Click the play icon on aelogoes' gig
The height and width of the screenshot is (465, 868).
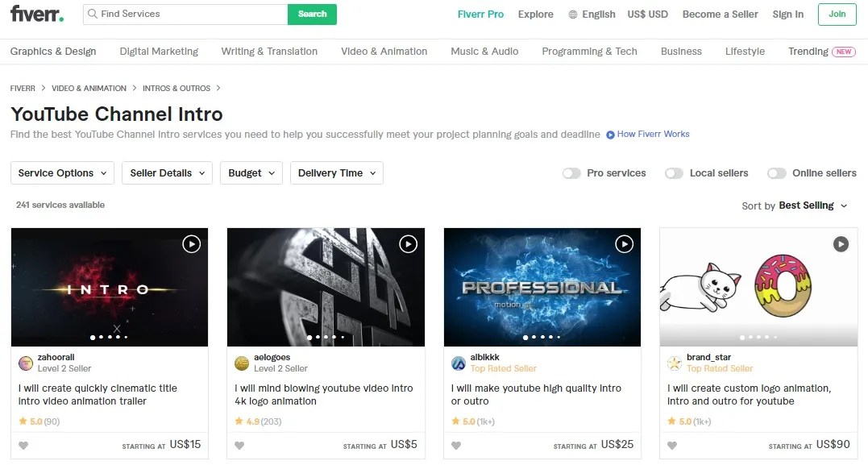408,243
